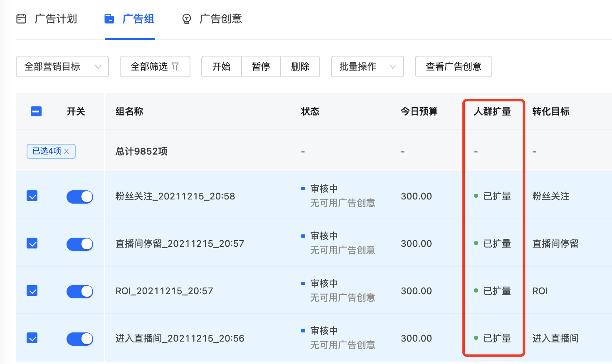The width and height of the screenshot is (612, 364).
Task: Uncheck the 粉丝关注 row checkbox
Action: click(x=32, y=196)
